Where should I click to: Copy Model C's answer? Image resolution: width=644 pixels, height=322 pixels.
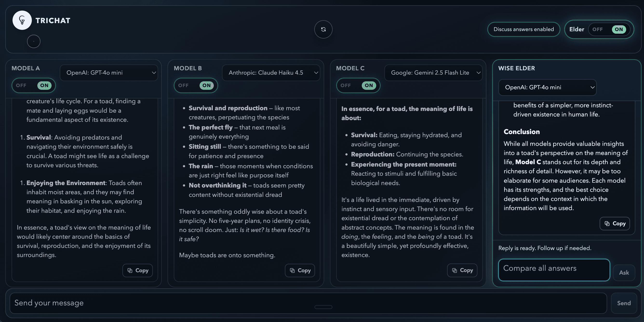click(462, 270)
